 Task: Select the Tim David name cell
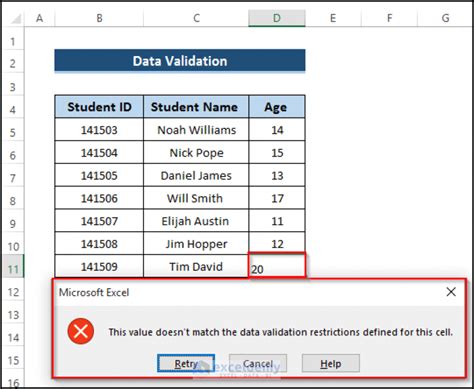click(x=196, y=266)
